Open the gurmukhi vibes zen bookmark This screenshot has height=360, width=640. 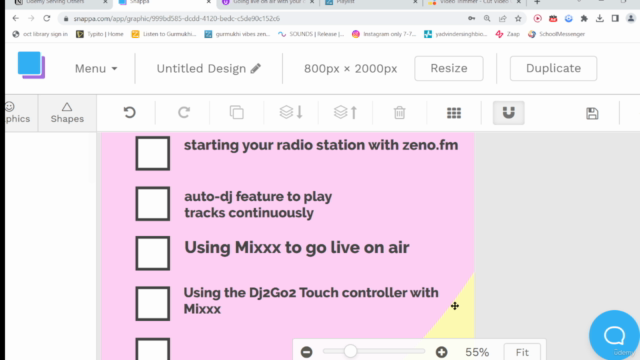[237, 34]
